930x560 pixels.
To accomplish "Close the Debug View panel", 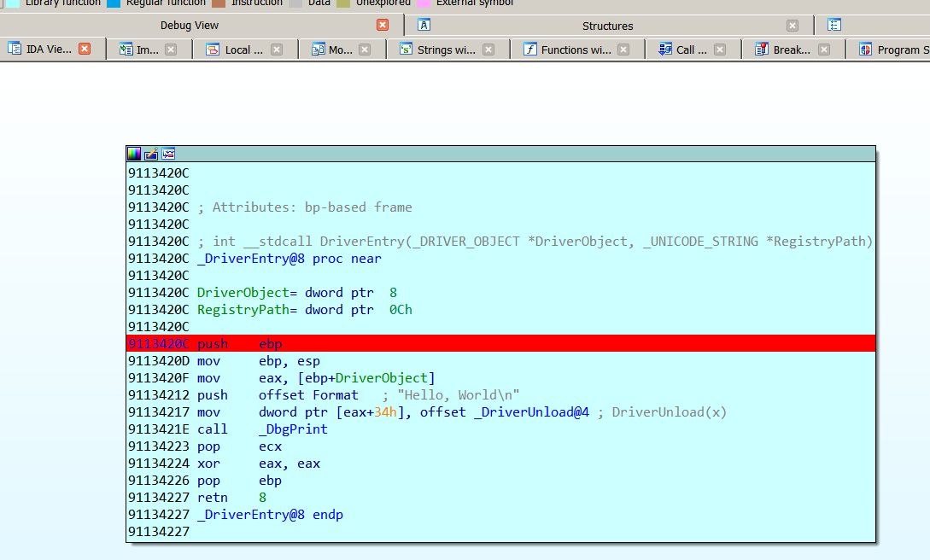I will tap(383, 26).
